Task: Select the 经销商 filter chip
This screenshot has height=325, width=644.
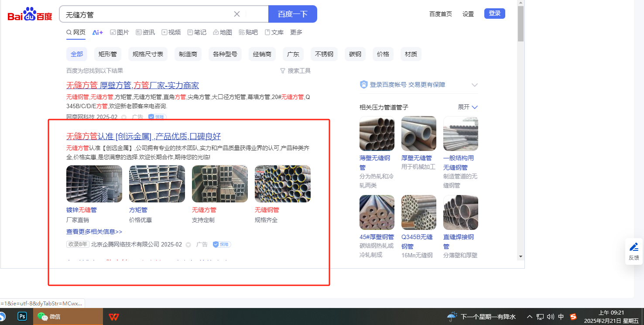Action: [262, 54]
